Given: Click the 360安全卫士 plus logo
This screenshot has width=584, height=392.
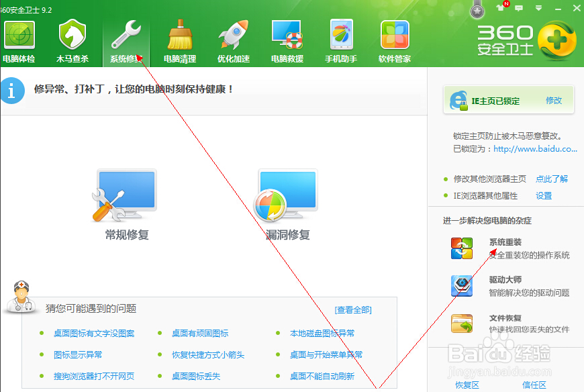Looking at the screenshot, I should click(x=556, y=40).
